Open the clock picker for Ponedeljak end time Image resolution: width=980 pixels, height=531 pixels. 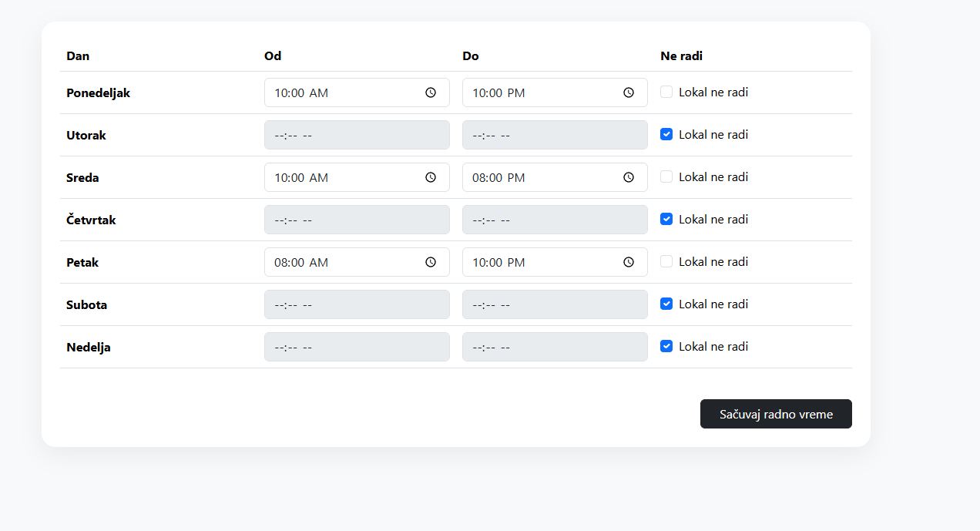click(x=629, y=92)
